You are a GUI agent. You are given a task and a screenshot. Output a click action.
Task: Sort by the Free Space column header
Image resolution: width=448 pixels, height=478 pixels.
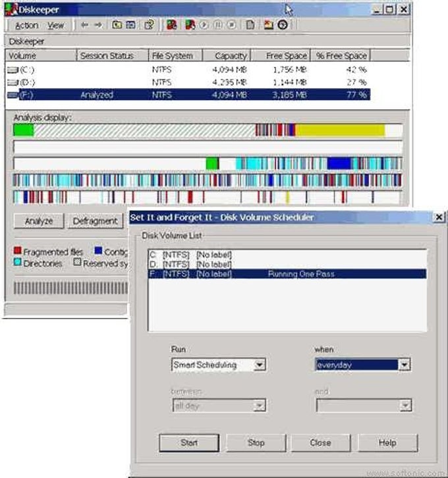281,56
